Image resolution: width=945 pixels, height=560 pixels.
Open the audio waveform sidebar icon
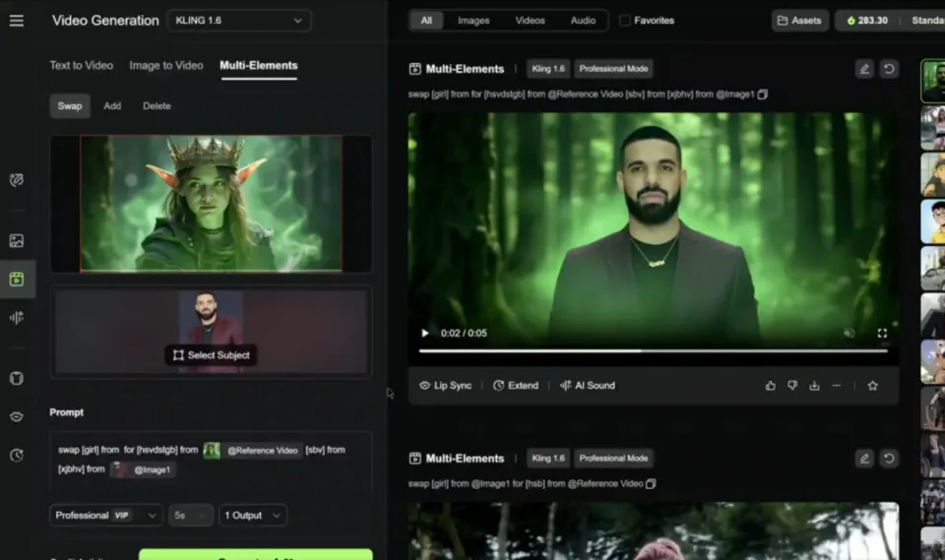coord(17,318)
